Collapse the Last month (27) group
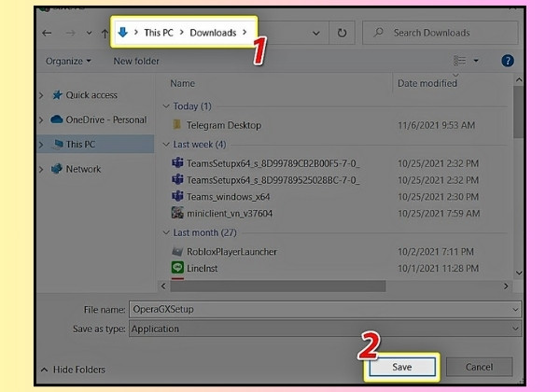Screen dimensions: 560x392 pos(166,232)
